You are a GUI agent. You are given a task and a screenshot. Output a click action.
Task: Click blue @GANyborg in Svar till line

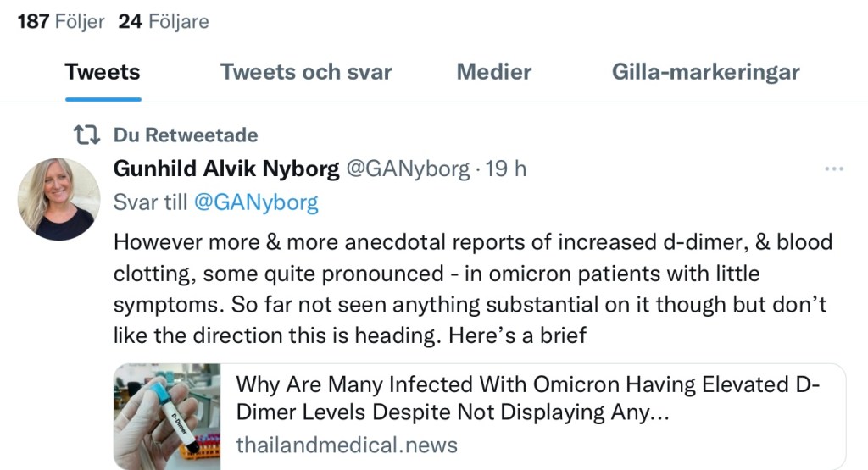pos(256,202)
